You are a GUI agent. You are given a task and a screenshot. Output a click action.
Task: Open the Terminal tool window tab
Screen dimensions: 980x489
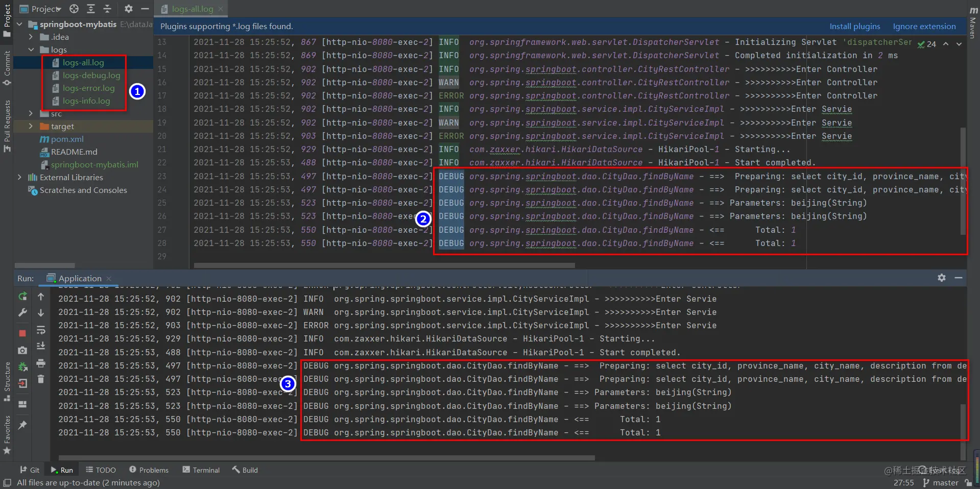coord(201,470)
